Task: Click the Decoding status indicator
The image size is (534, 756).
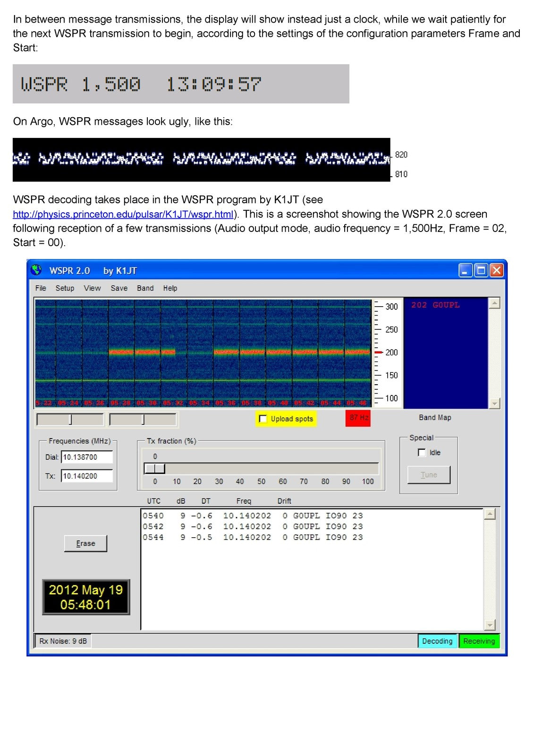Action: click(x=437, y=641)
